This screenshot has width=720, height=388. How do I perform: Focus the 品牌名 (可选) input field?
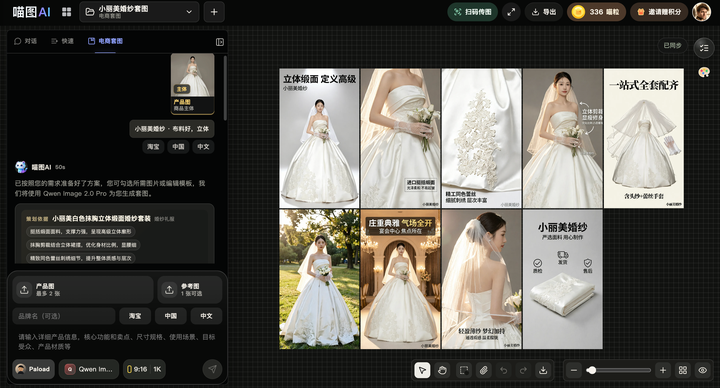(64, 316)
